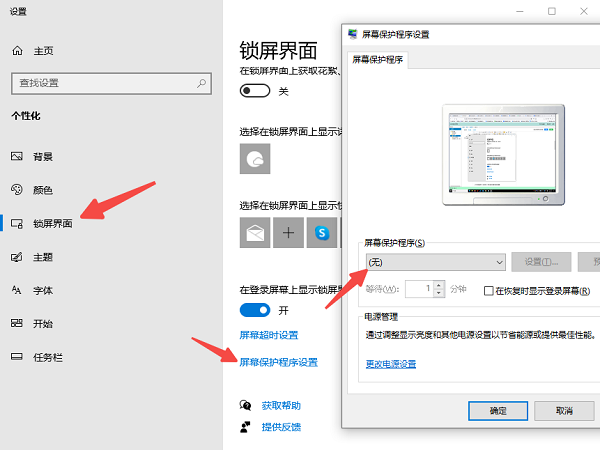600x450 pixels.
Task: Open the 屏幕保护程序(S) dropdown showing (无)
Action: pos(435,262)
